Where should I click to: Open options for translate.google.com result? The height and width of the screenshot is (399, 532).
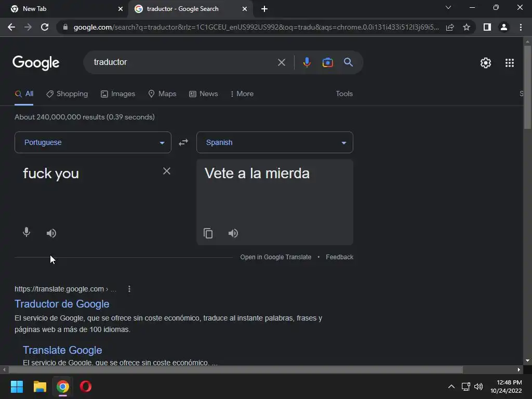pyautogui.click(x=129, y=289)
